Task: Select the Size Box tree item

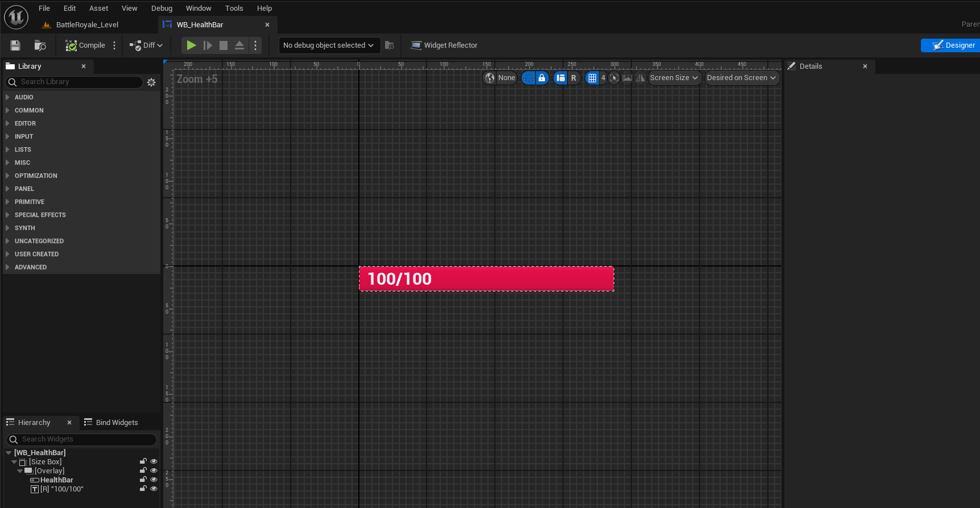Action: 46,462
